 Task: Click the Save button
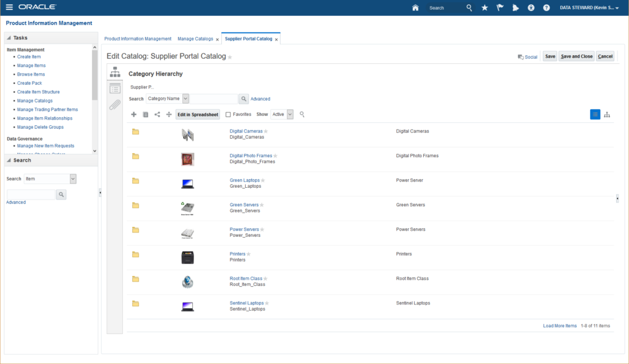550,56
